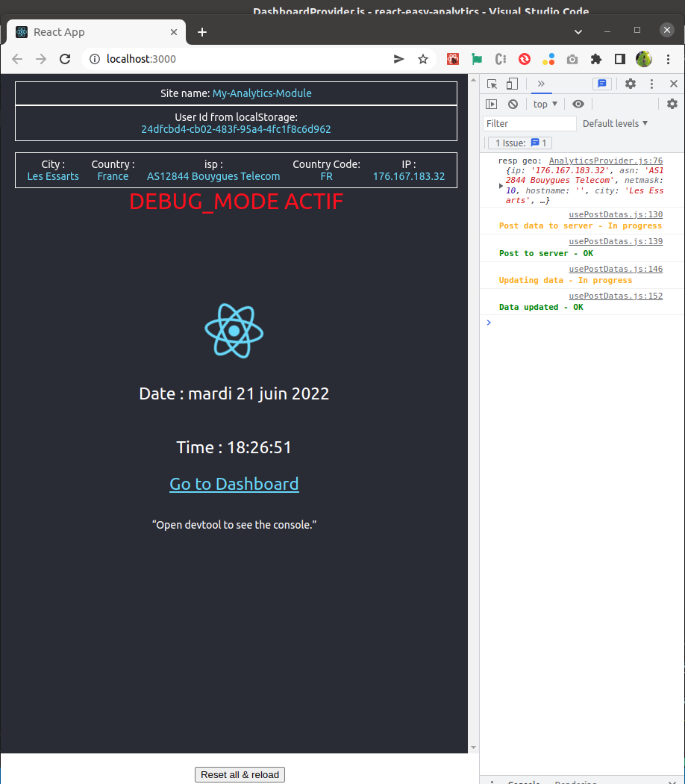Open usePostDatas.js:152 source link
The image size is (685, 784).
click(x=616, y=296)
